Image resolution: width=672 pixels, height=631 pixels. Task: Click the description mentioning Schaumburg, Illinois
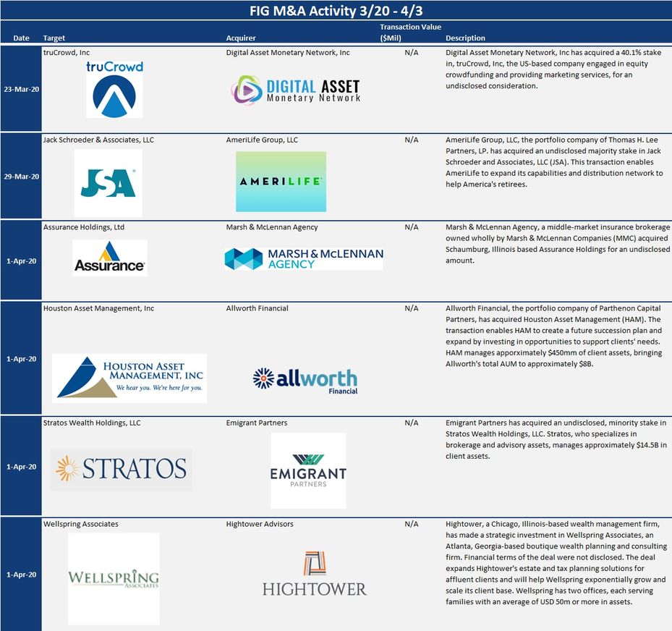pyautogui.click(x=558, y=243)
